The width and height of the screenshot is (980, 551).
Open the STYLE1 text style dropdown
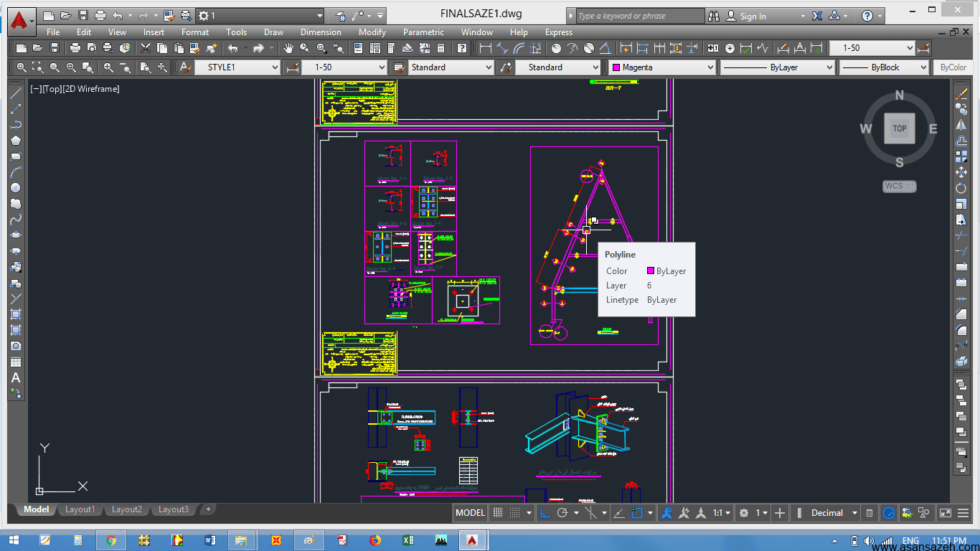coord(237,67)
